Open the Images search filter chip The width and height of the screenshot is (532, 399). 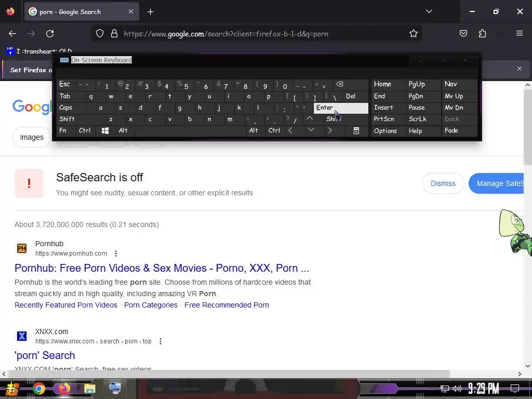pyautogui.click(x=32, y=137)
